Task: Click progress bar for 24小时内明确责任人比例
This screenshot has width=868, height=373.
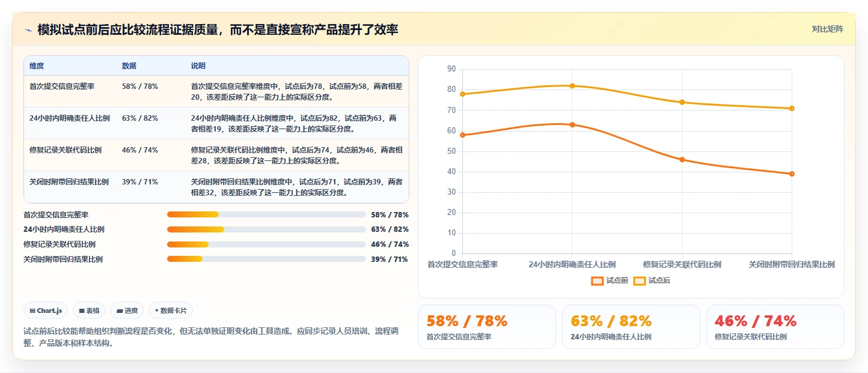Action: [x=266, y=229]
